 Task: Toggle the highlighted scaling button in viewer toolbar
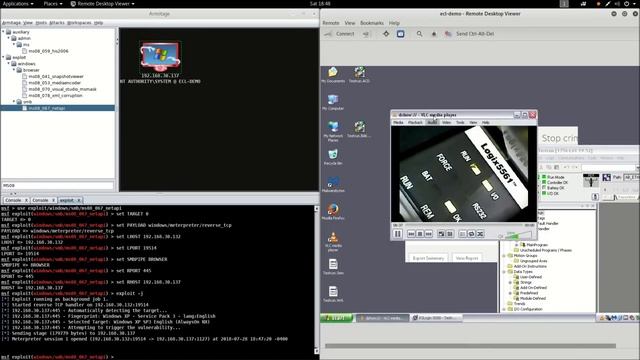pyautogui.click(x=400, y=34)
